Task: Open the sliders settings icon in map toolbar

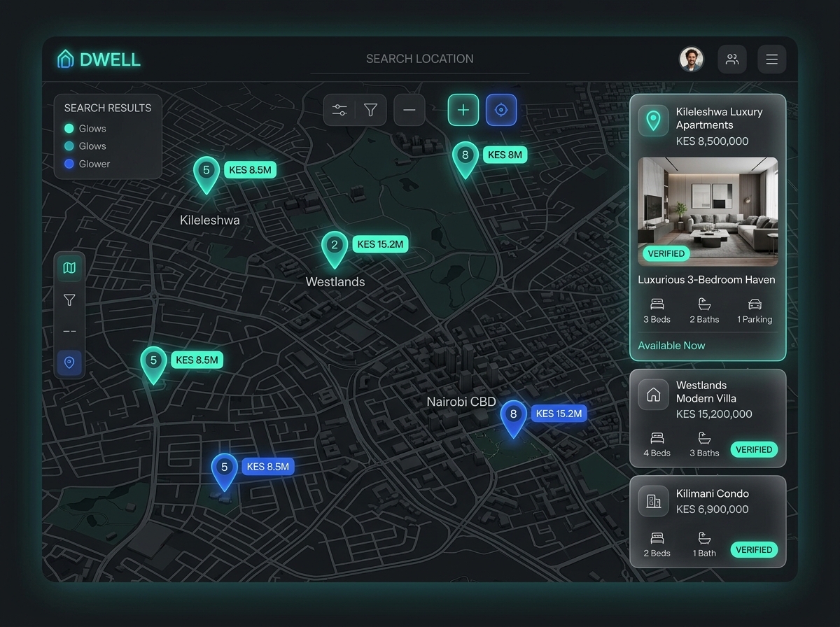Action: [x=340, y=110]
